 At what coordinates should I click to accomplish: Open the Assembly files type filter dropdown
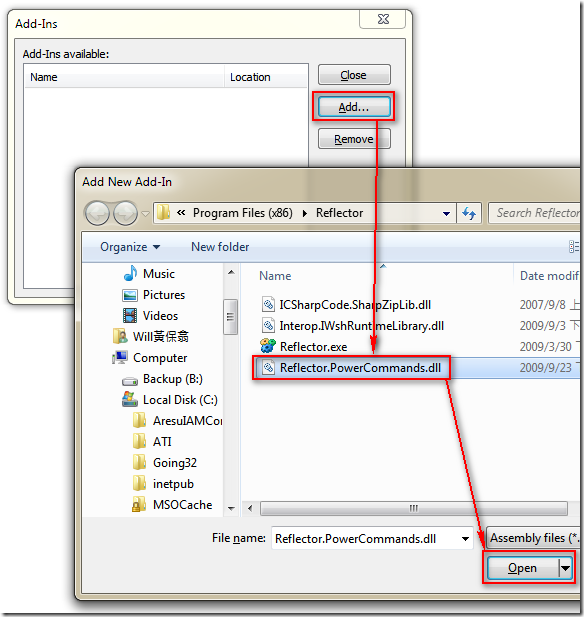click(x=534, y=538)
